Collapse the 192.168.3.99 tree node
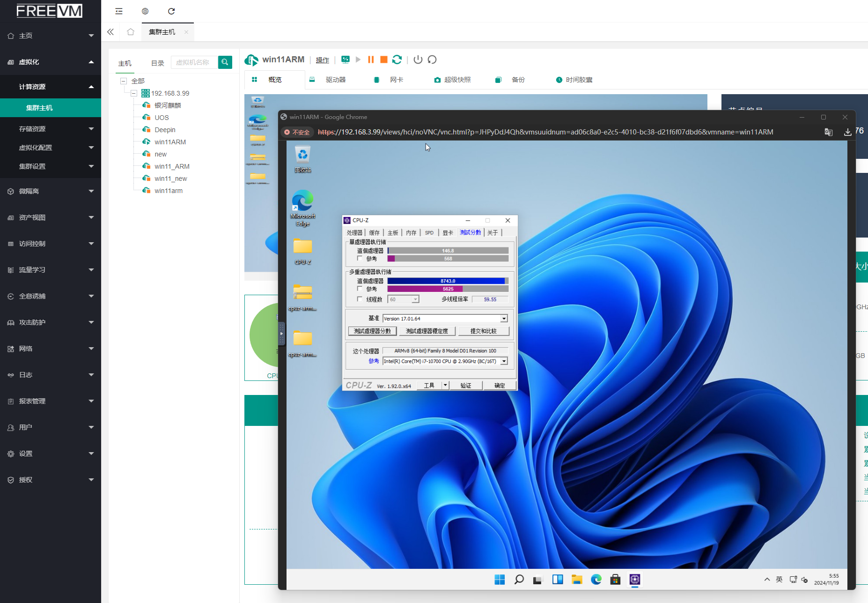Viewport: 868px width, 603px height. (134, 93)
